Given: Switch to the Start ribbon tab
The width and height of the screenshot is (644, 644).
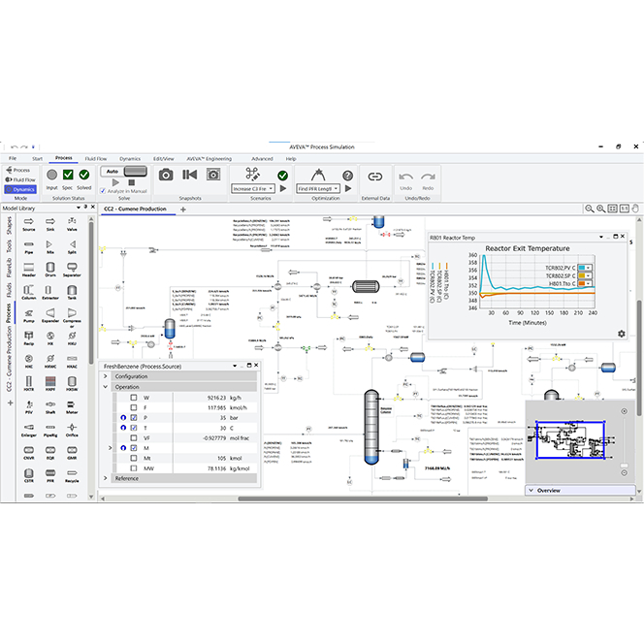Looking at the screenshot, I should pos(38,158).
